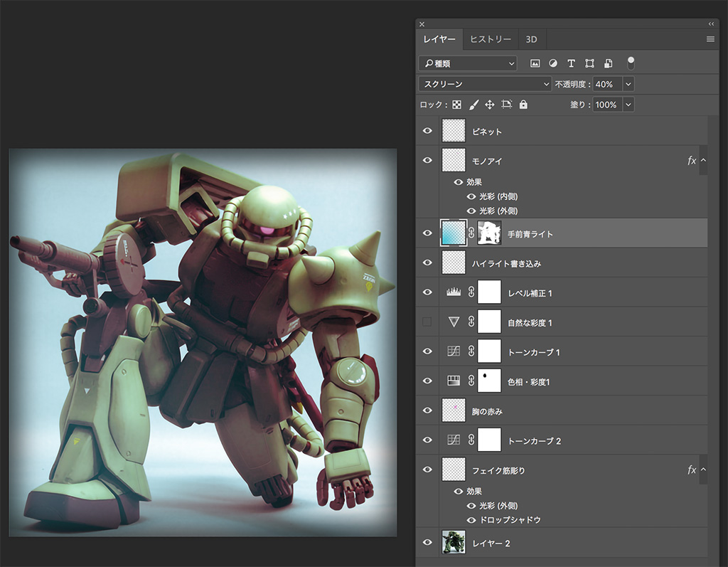Click the smart object filter icon
The height and width of the screenshot is (567, 728).
coord(608,63)
